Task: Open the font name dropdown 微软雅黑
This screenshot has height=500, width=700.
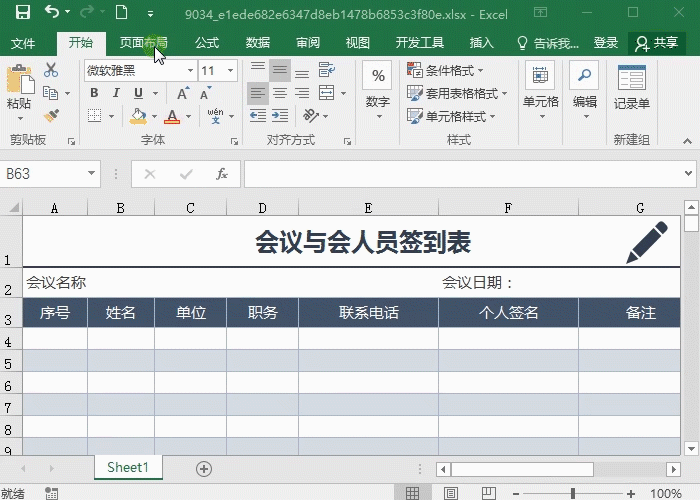Action: coord(139,71)
